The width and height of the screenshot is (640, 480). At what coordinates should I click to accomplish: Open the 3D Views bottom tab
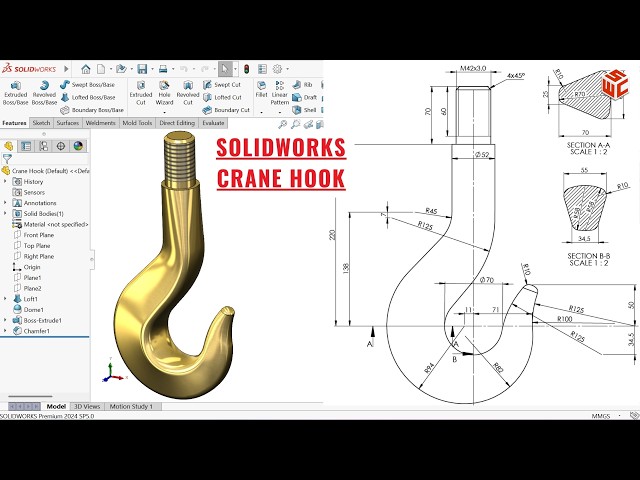point(87,407)
